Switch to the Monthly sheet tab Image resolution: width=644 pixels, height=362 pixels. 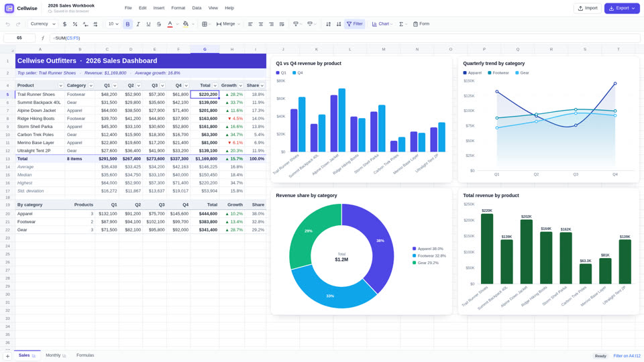[56, 355]
